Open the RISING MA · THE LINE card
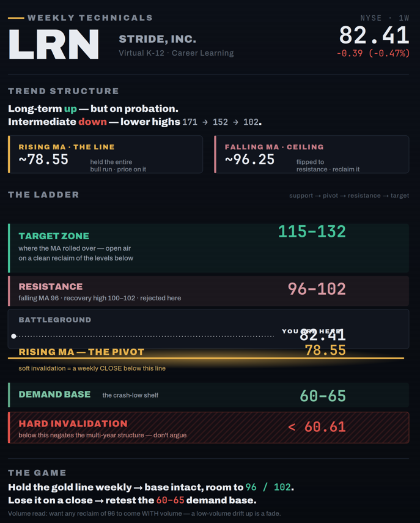 (105, 154)
